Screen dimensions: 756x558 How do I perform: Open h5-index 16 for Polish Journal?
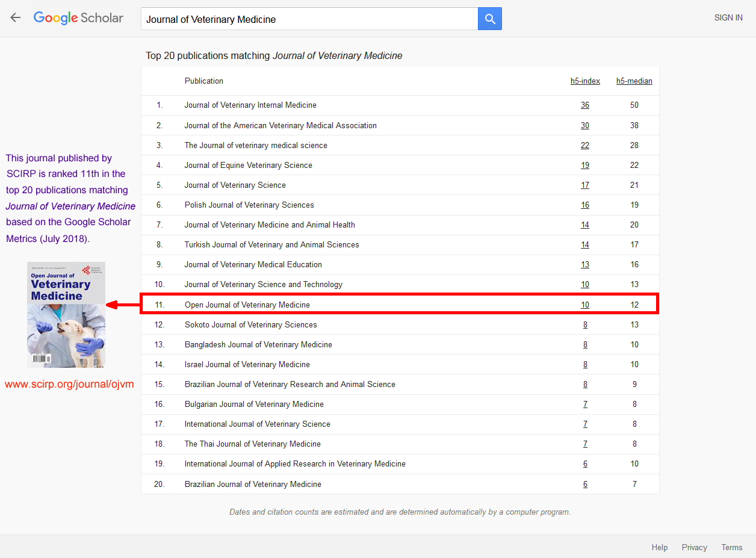(x=585, y=205)
